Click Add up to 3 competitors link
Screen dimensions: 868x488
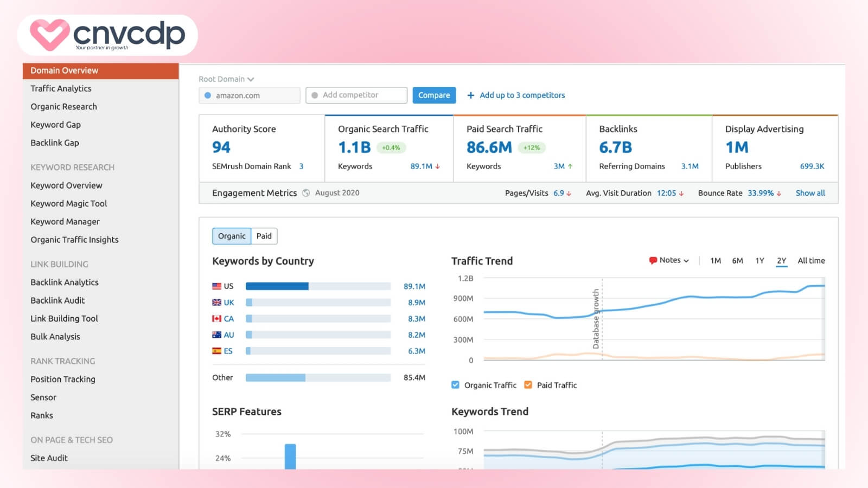click(522, 95)
